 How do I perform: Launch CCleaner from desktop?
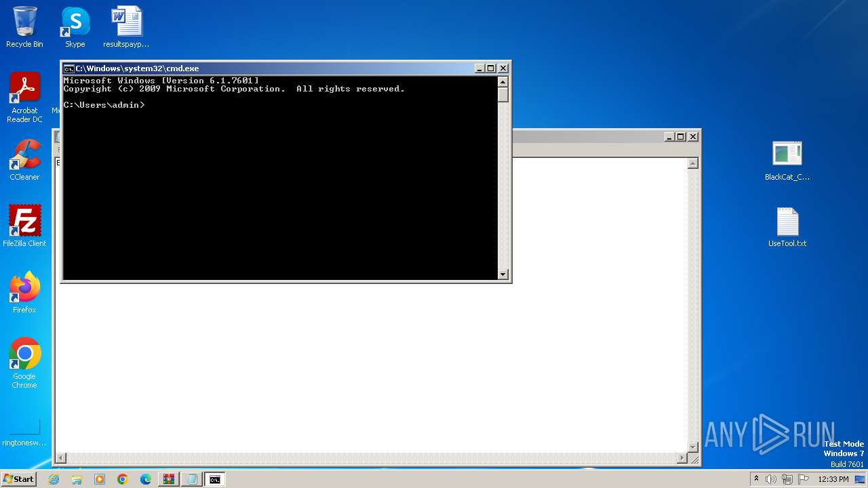pyautogui.click(x=24, y=160)
